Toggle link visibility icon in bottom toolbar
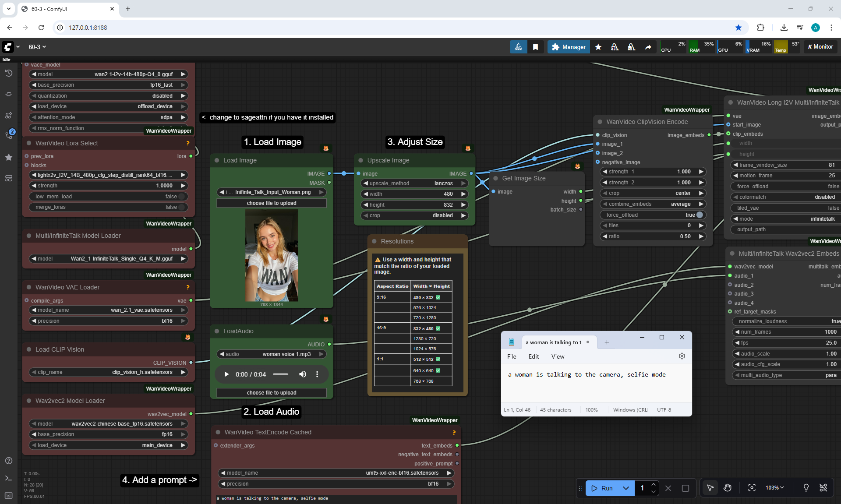Screen dimensions: 841x504 tap(823, 488)
